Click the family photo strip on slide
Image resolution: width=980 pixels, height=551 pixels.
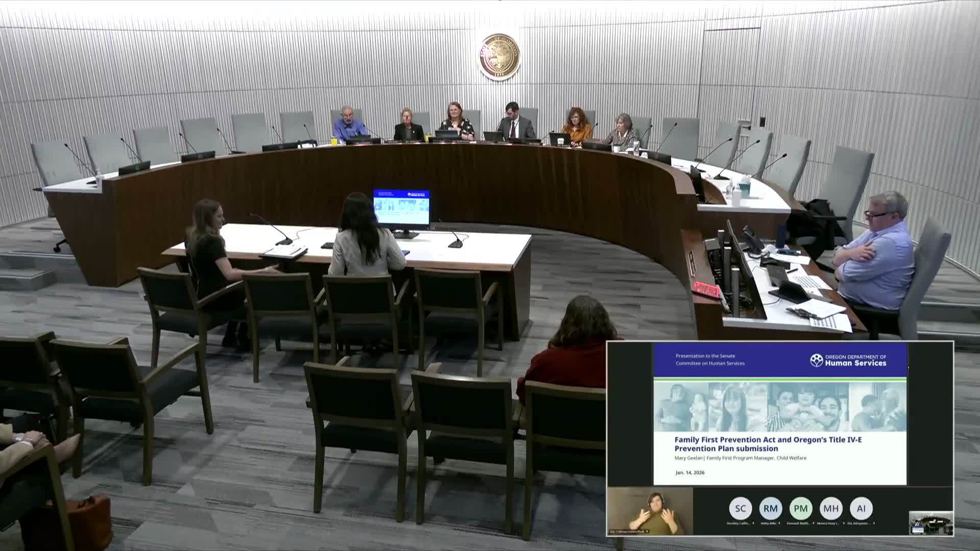780,407
